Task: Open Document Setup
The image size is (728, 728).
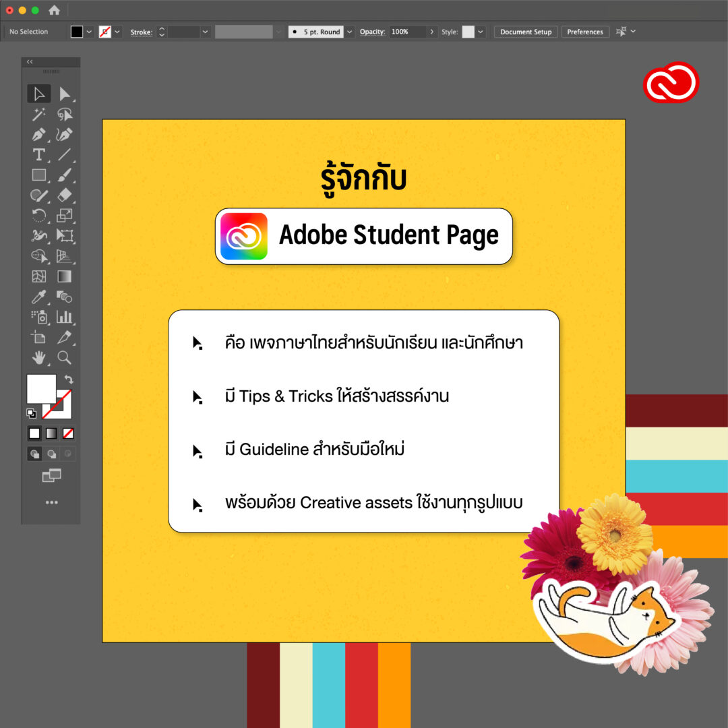Action: point(525,32)
